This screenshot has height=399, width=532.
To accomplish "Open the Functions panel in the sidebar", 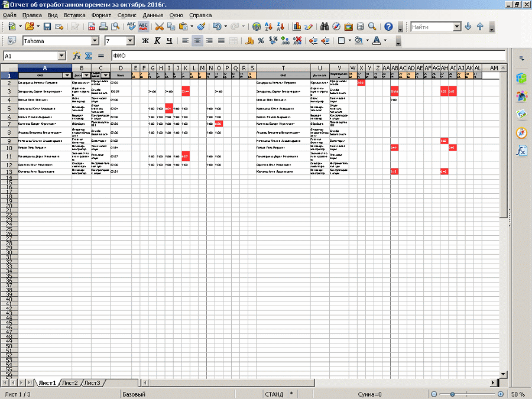I will click(521, 151).
